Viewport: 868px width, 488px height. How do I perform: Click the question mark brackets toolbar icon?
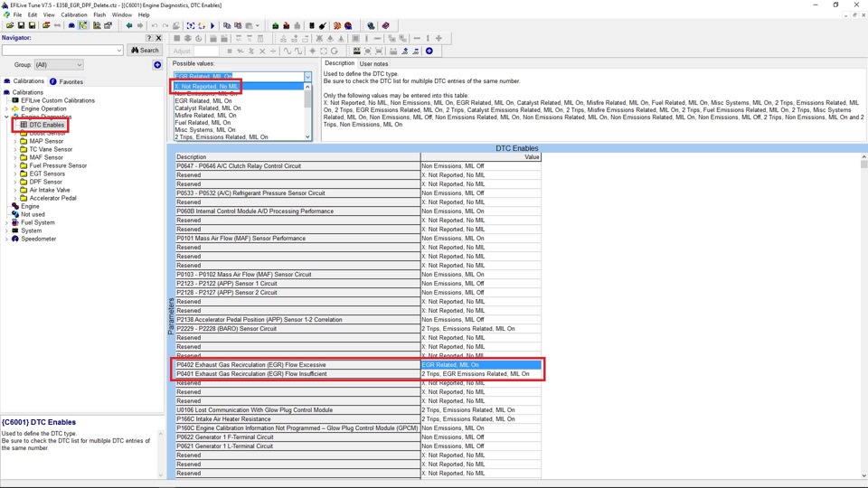point(191,25)
